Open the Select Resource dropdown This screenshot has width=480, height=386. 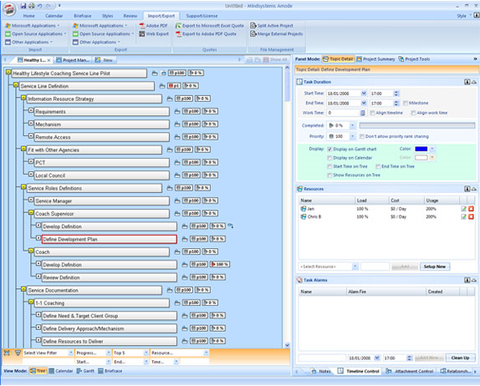pyautogui.click(x=355, y=267)
